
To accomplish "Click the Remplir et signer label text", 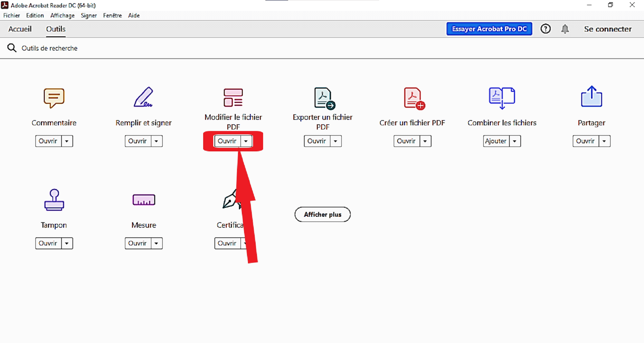I will 144,123.
